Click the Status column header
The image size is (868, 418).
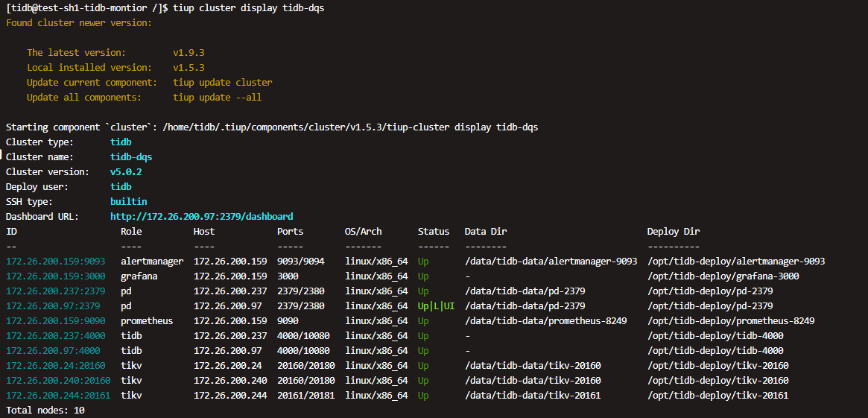tap(433, 231)
